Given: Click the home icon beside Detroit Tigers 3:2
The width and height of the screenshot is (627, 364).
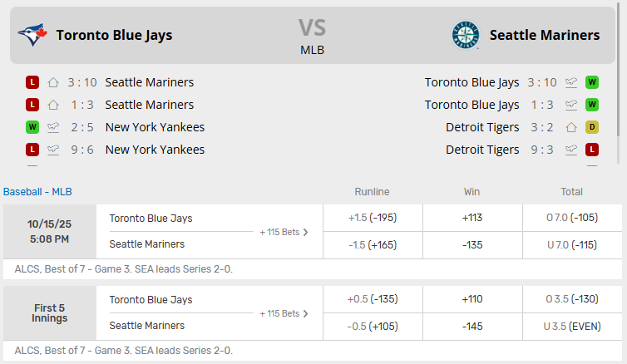Looking at the screenshot, I should [571, 127].
